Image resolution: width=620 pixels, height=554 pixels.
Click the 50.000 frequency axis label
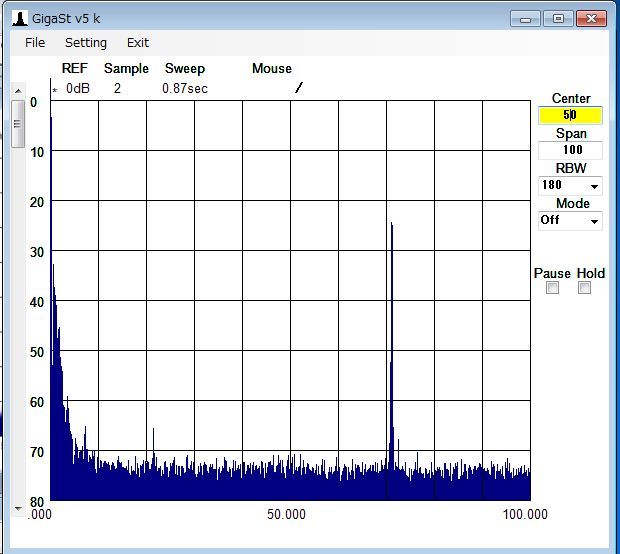click(x=286, y=514)
